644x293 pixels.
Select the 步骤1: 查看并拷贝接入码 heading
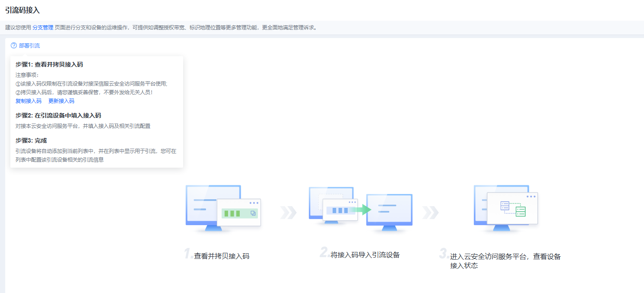(x=49, y=64)
